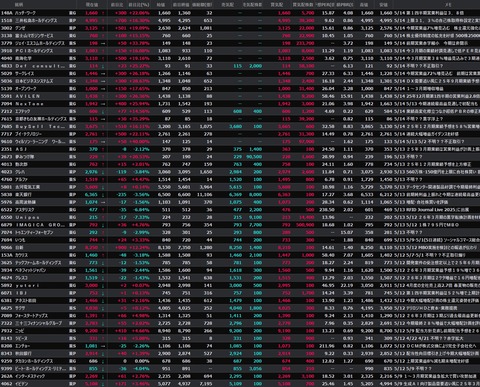Screen dimensions: 480x387
Task: Select stock code 3625
Action: tap(6, 263)
